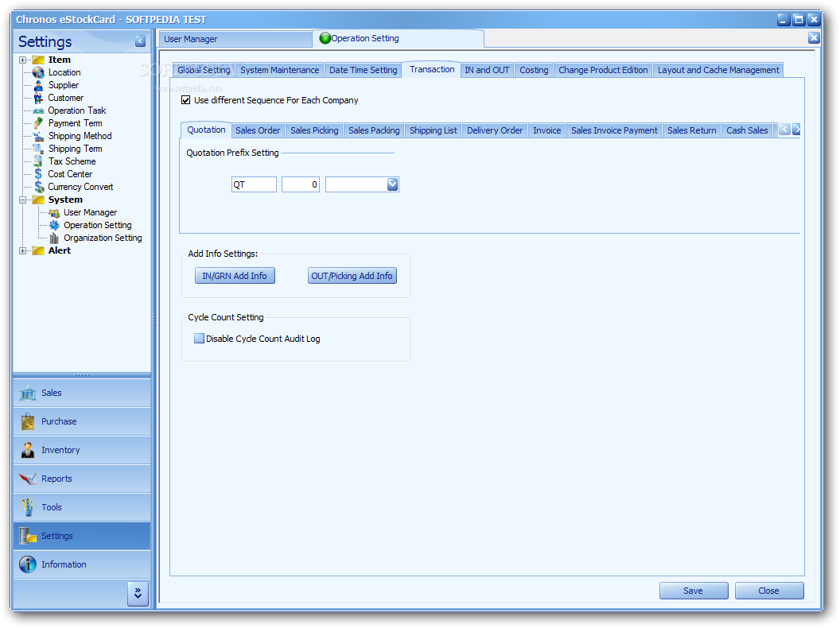Click the QT prefix input field

(x=254, y=184)
